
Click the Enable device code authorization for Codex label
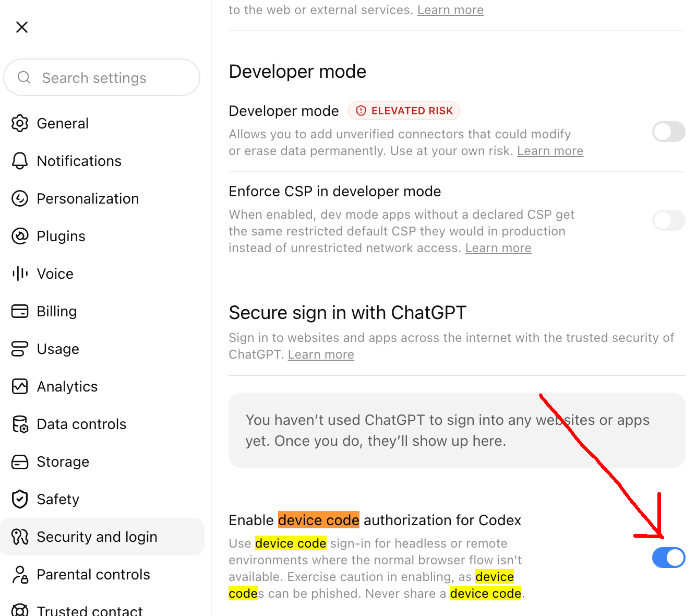point(375,520)
